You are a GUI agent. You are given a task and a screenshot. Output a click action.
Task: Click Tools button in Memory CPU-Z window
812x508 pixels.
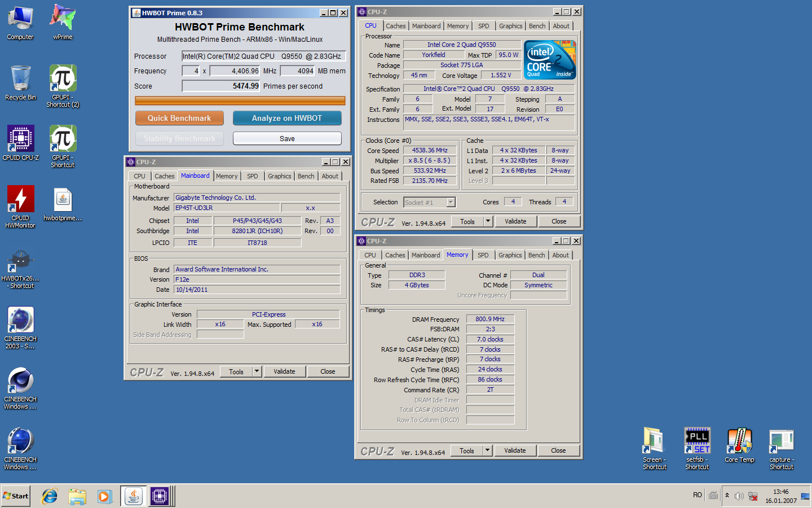tap(467, 450)
